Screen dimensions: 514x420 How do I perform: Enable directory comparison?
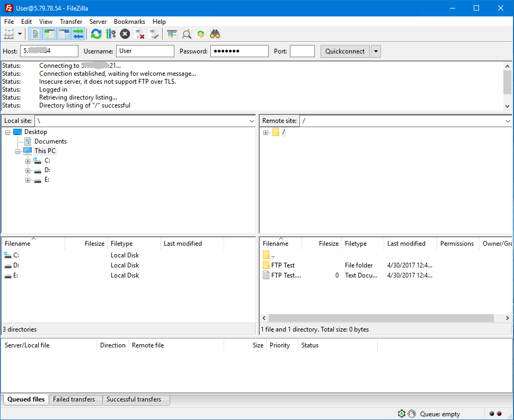(x=171, y=33)
